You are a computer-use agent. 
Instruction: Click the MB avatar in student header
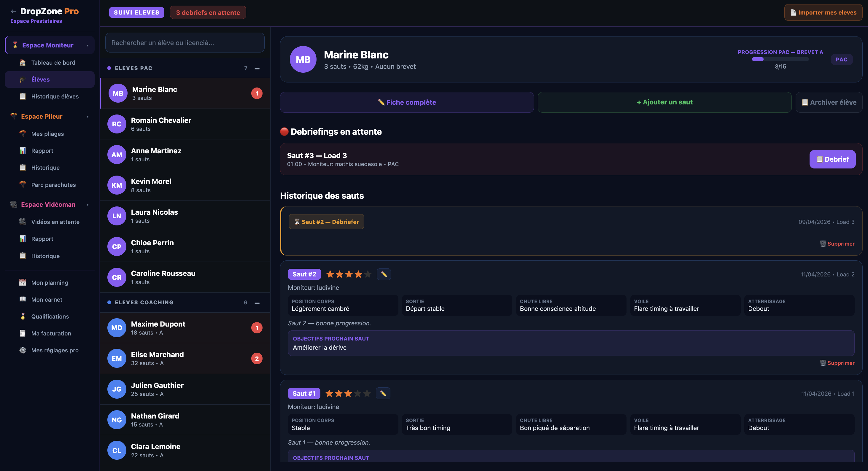click(303, 59)
